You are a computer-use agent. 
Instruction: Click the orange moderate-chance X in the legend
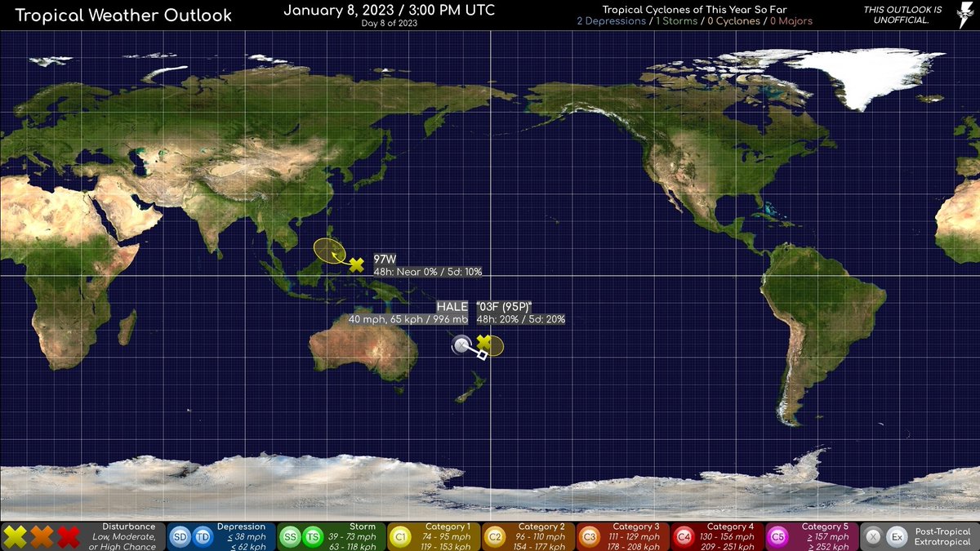pos(42,537)
